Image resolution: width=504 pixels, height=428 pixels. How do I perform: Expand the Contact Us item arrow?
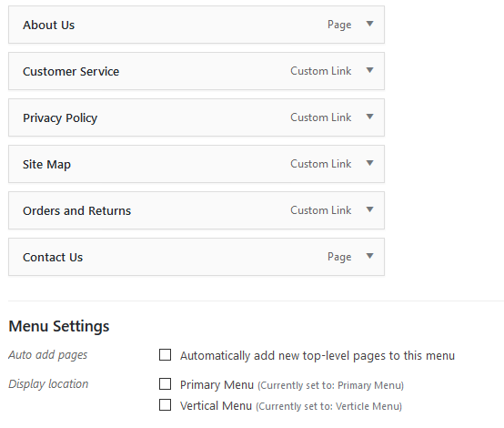pyautogui.click(x=369, y=256)
